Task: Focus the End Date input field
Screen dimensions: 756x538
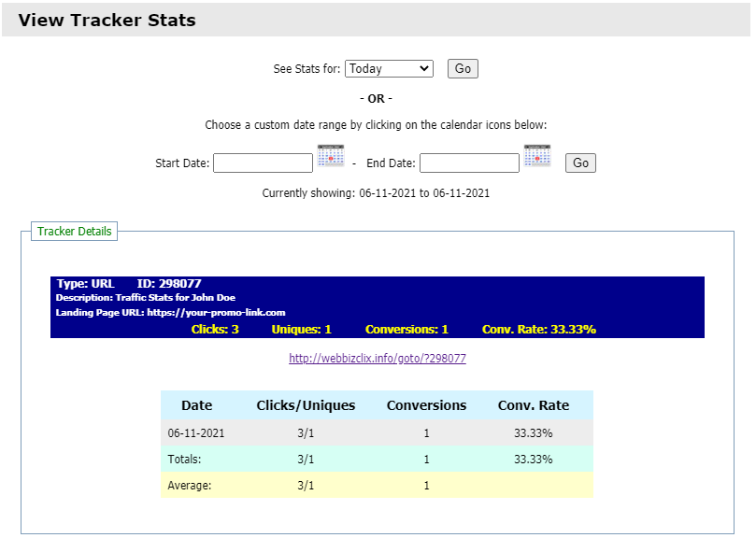Action: (x=470, y=163)
